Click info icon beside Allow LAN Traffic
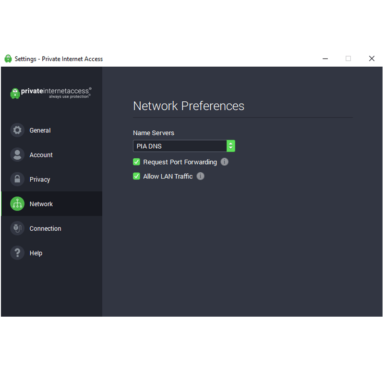 click(200, 176)
